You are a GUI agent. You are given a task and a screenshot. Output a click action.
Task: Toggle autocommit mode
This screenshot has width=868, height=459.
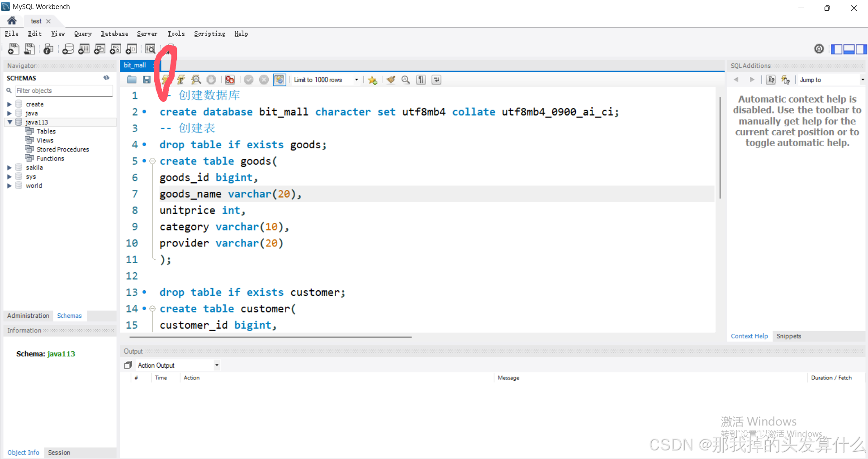click(x=280, y=80)
